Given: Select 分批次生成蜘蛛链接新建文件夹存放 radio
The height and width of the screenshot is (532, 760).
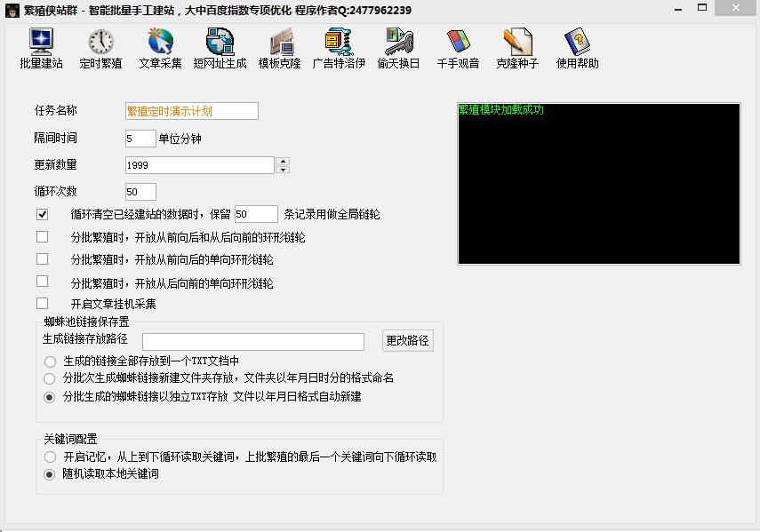Looking at the screenshot, I should (50, 378).
